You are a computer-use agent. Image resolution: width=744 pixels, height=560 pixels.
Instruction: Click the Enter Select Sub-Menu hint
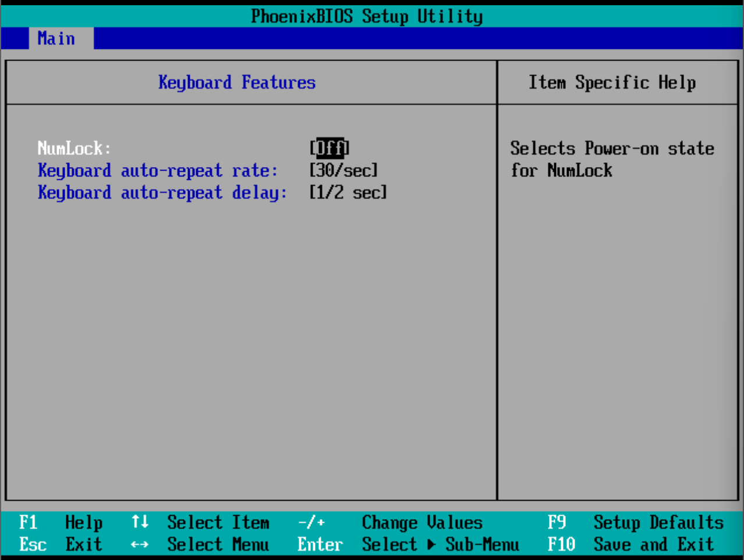408,545
